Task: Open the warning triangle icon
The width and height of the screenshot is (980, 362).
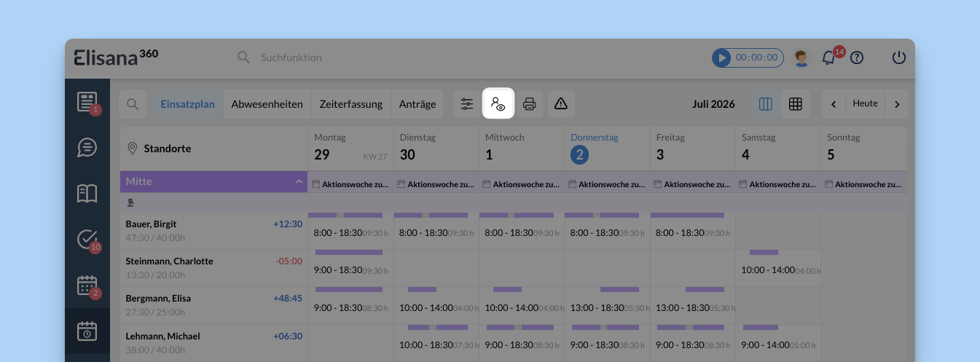Action: 561,104
